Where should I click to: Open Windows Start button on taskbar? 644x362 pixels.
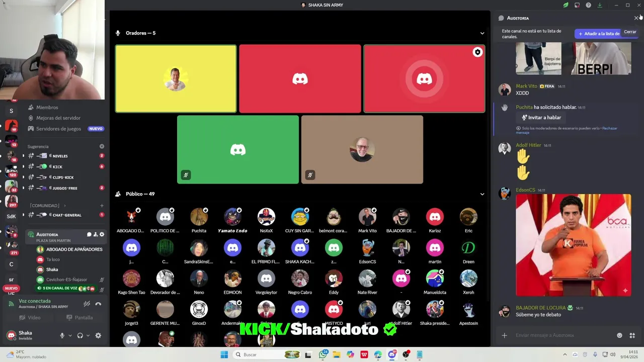pos(224,354)
